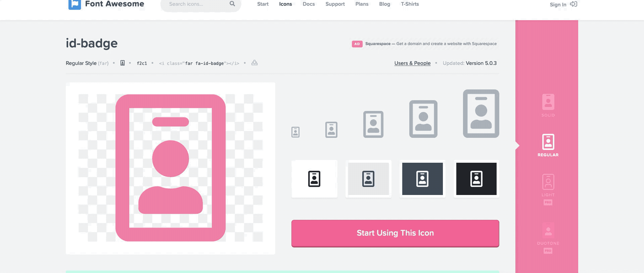The width and height of the screenshot is (644, 273).
Task: Download the id-badge SVG icon
Action: (x=255, y=63)
